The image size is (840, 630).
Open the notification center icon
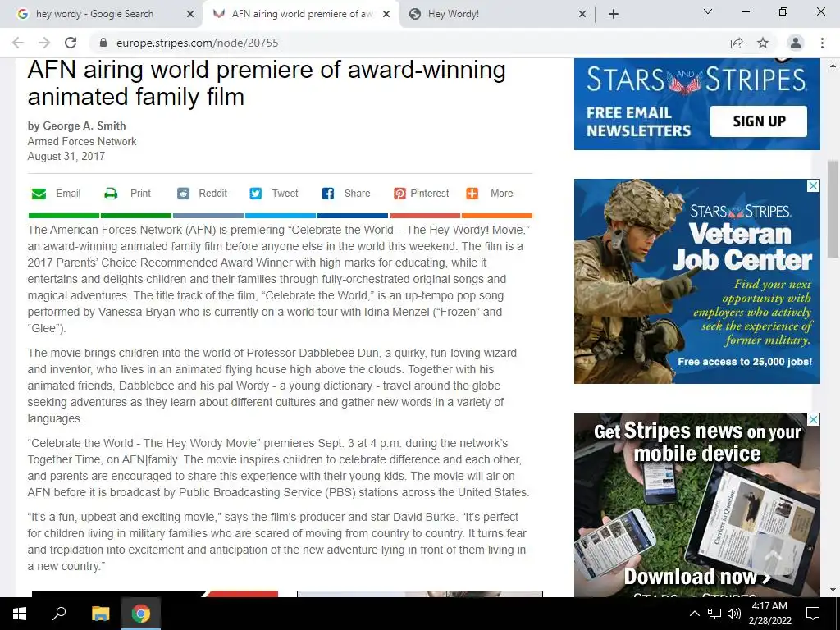click(x=813, y=614)
